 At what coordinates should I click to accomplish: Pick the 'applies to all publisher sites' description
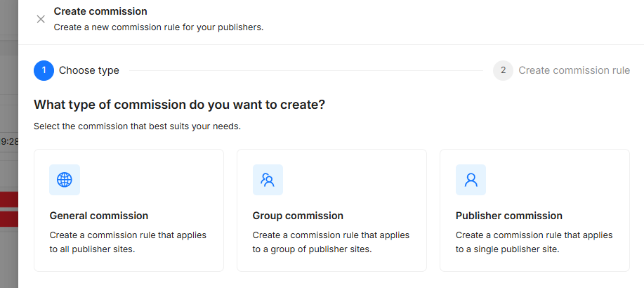(128, 242)
